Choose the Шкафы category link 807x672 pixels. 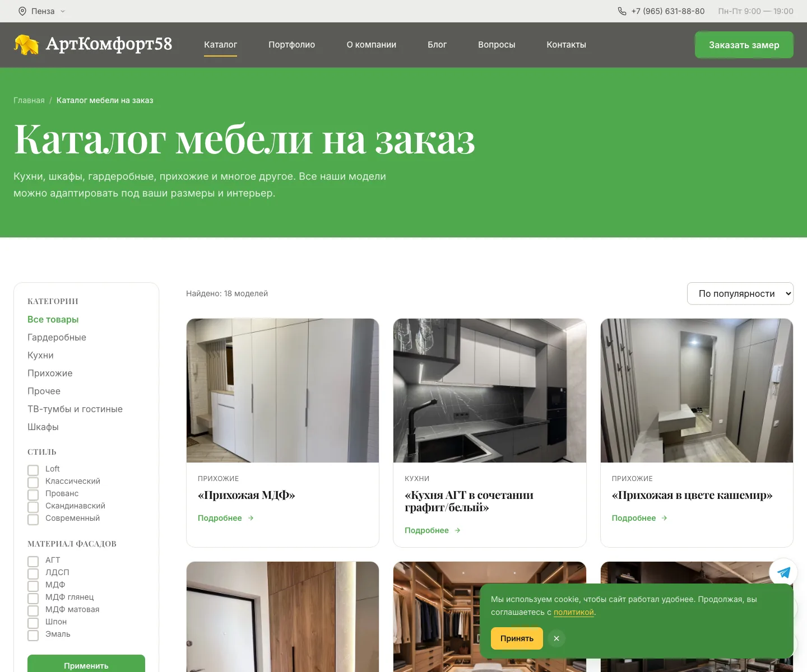tap(43, 427)
